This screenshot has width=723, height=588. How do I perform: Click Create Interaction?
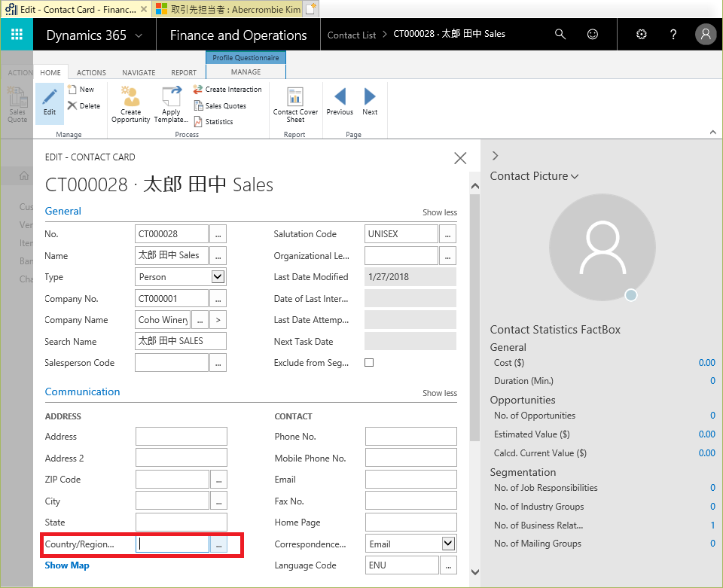(x=227, y=89)
